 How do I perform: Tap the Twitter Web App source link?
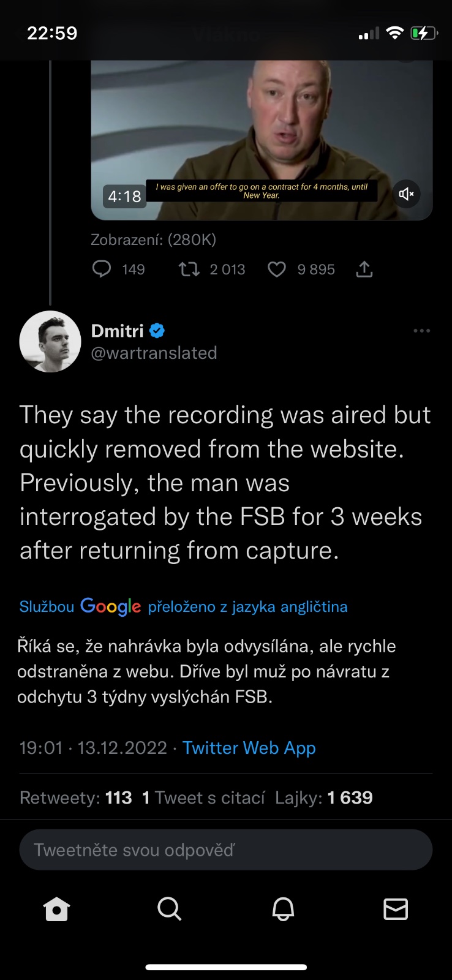[249, 748]
